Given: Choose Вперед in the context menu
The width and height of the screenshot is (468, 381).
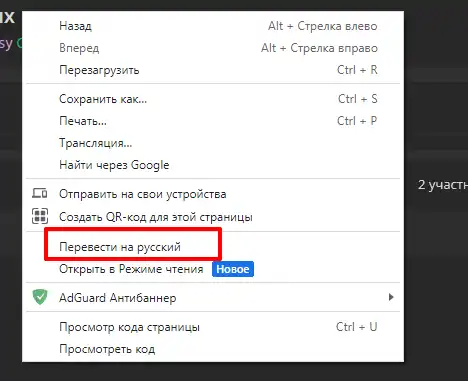Looking at the screenshot, I should click(213, 48).
